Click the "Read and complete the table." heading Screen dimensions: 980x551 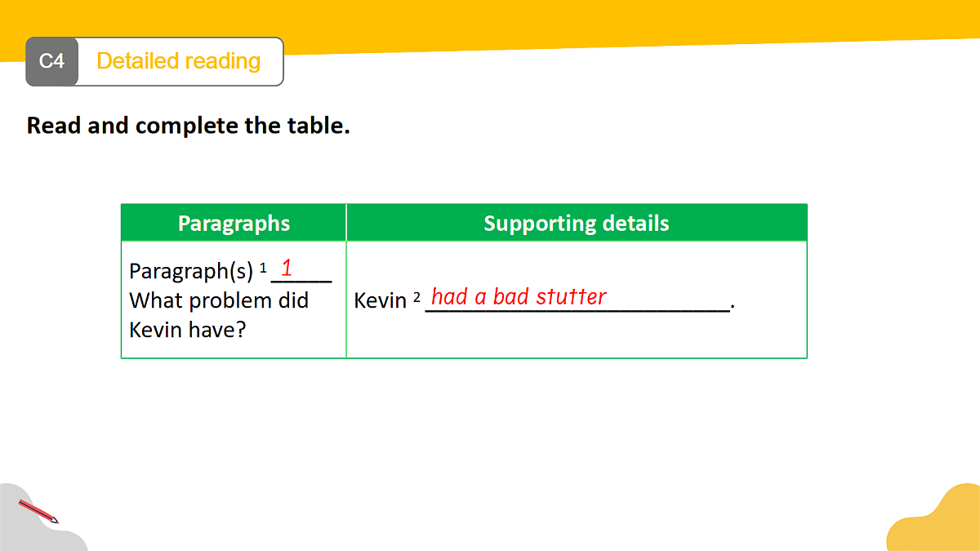coord(189,126)
